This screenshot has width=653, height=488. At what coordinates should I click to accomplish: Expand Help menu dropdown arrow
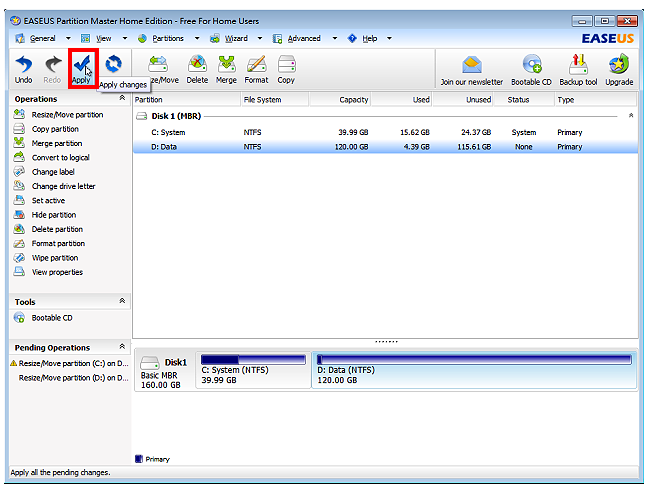coord(389,38)
